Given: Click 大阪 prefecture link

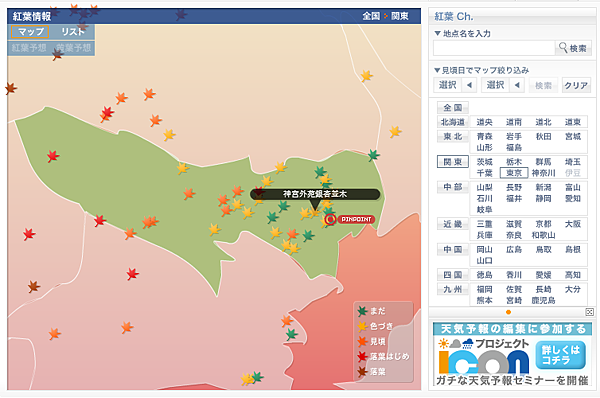Looking at the screenshot, I should point(573,224).
